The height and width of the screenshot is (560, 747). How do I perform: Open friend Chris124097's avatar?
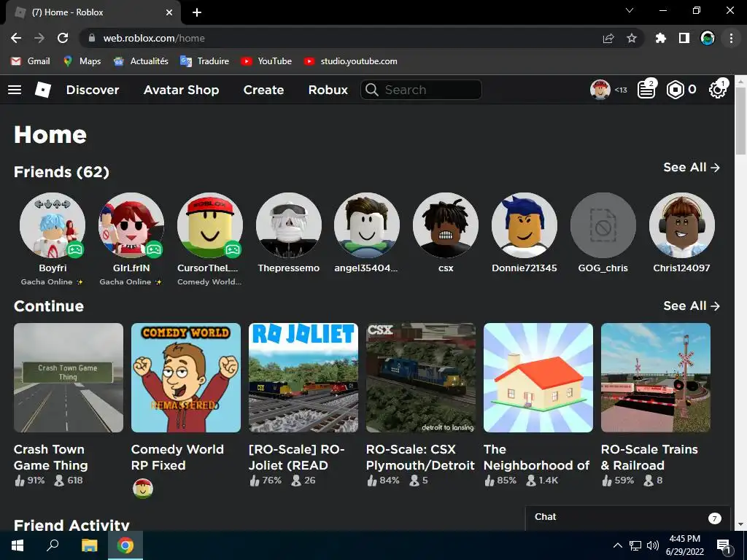click(681, 225)
